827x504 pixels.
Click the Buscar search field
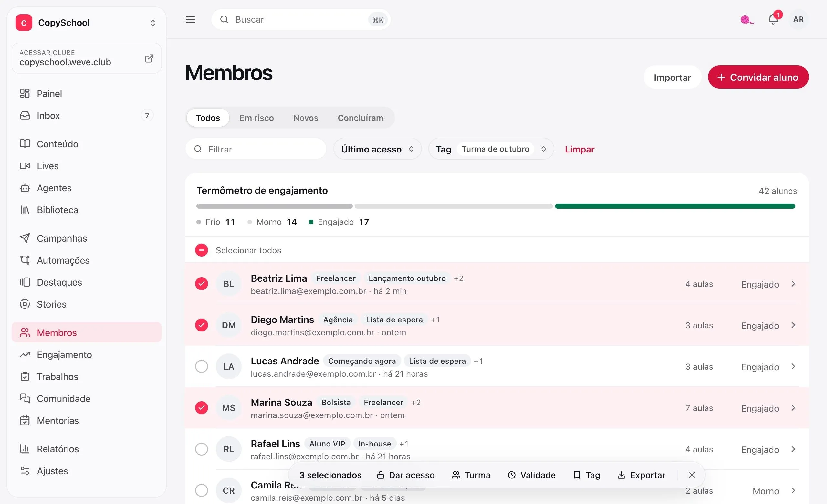click(x=301, y=19)
